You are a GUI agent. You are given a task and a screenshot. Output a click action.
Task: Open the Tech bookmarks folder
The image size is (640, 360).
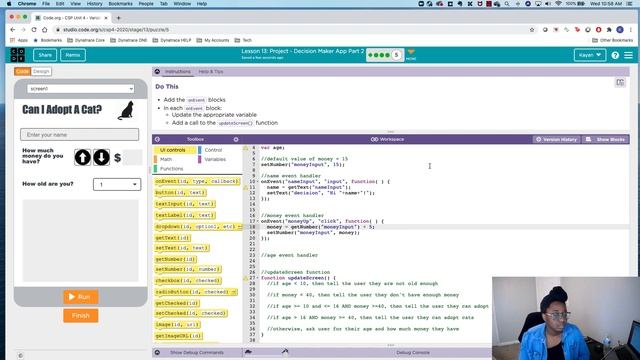[x=243, y=40]
